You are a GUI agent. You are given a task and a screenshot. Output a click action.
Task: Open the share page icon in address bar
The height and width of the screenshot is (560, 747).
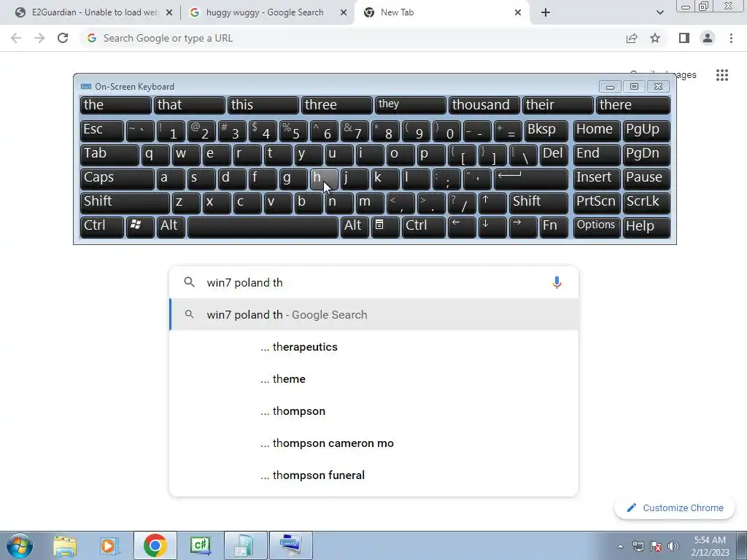coord(632,38)
